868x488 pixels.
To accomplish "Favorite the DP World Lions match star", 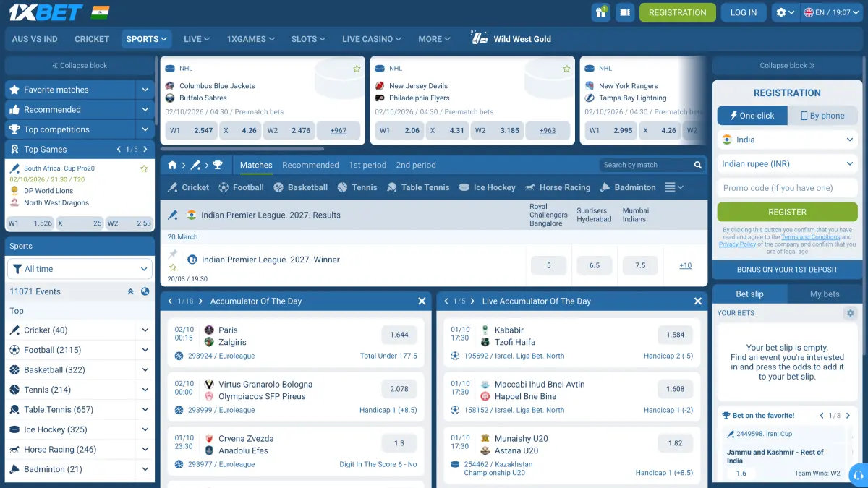I will pyautogui.click(x=144, y=168).
